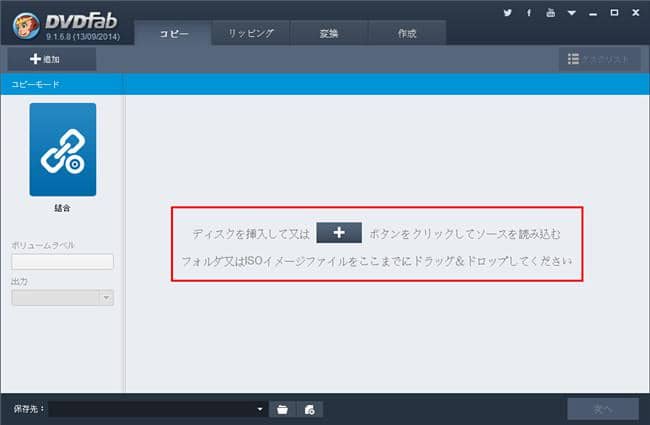Open the Twitter link icon

[508, 13]
